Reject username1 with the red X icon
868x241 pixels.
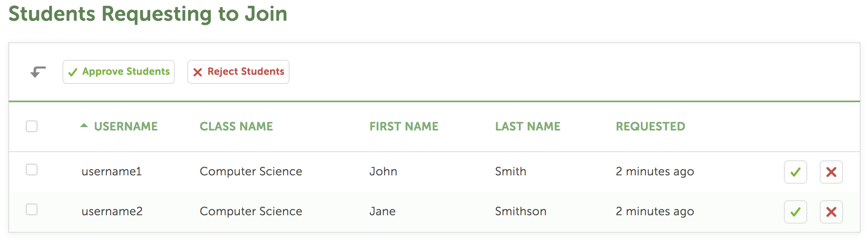[831, 172]
